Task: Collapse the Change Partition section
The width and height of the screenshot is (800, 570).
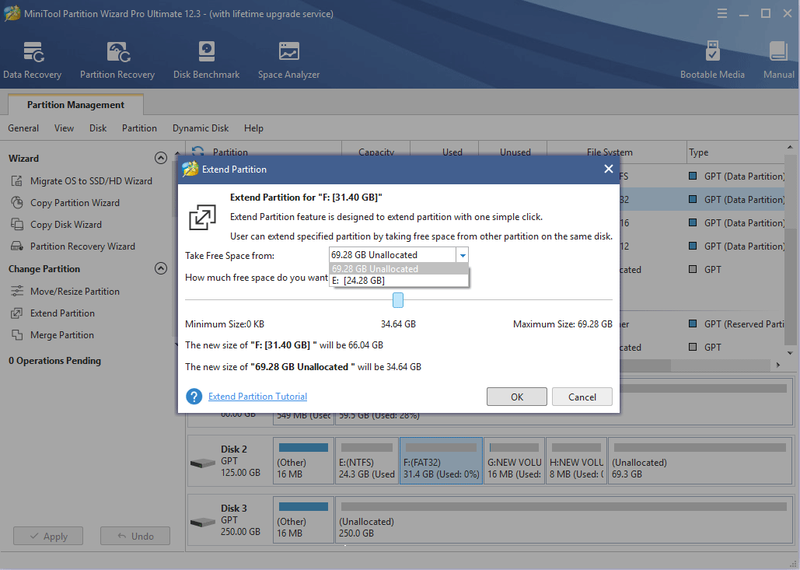Action: (161, 268)
